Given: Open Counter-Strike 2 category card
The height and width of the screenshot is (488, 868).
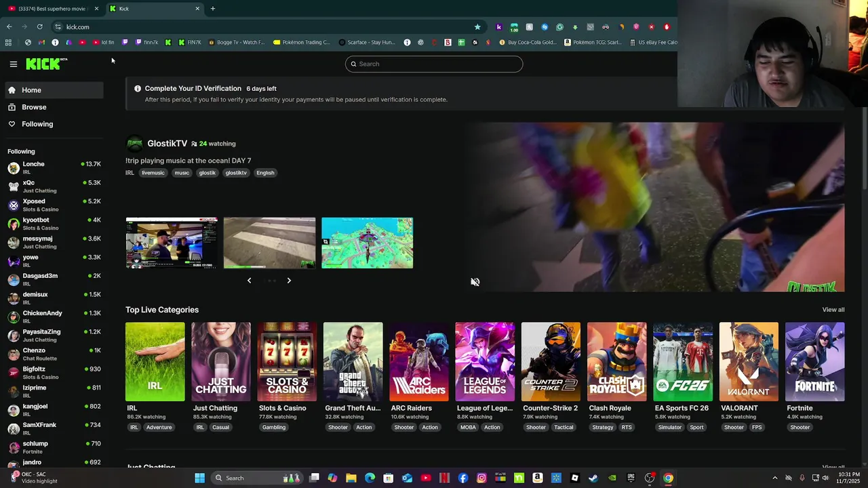Looking at the screenshot, I should (x=551, y=362).
